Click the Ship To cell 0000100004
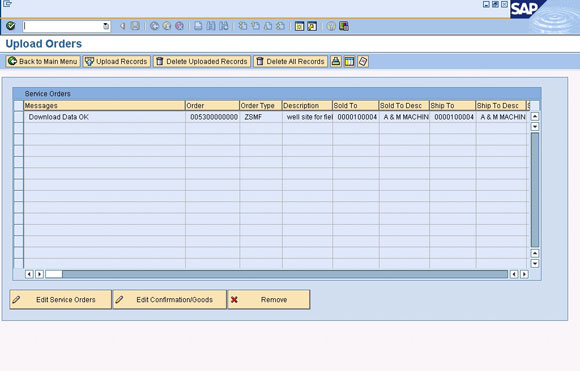This screenshot has height=371, width=580. coord(452,117)
